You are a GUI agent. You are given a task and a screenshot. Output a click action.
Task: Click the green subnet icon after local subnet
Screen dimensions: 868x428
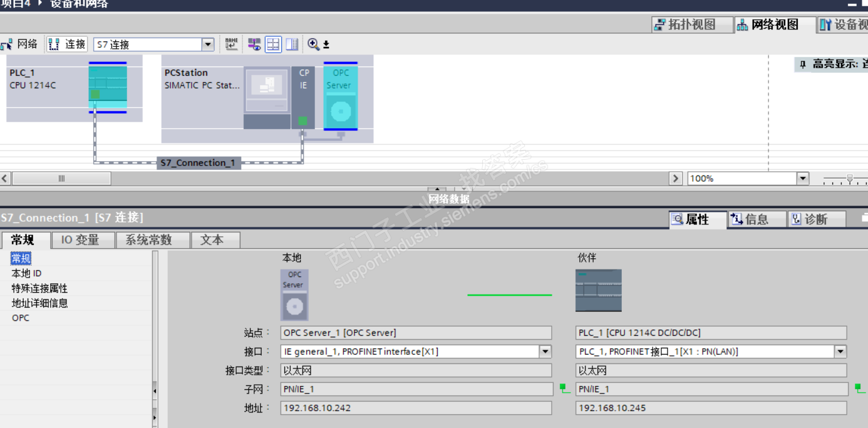coord(565,389)
